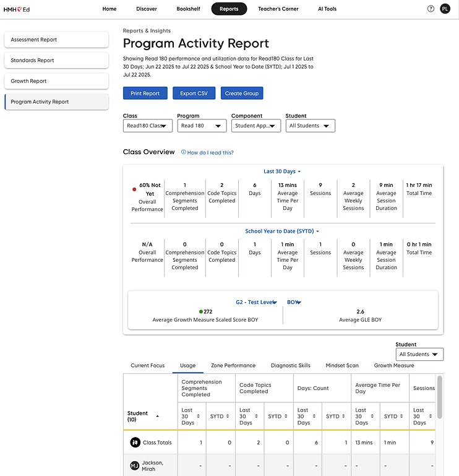Open the How do I read this link
Screen dimensions: 459x476
pyautogui.click(x=210, y=152)
